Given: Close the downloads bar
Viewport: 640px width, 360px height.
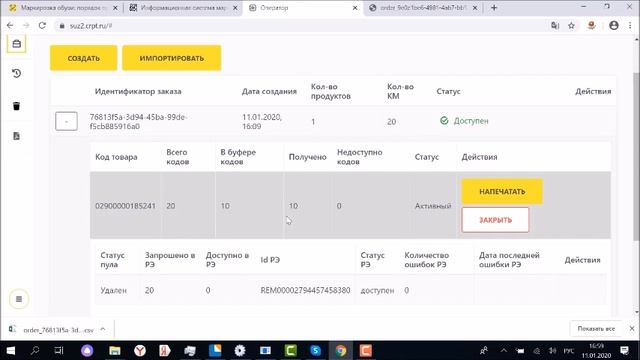Looking at the screenshot, I should coord(632,329).
